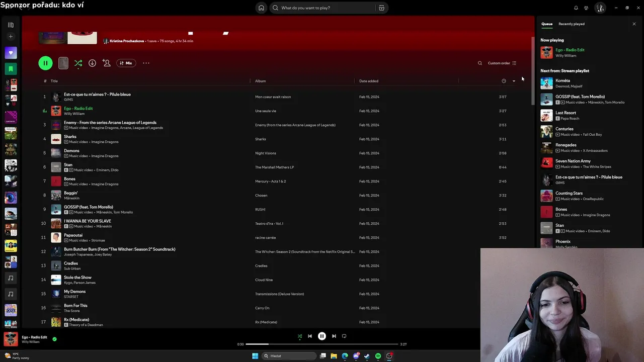This screenshot has width=644, height=362.
Task: Close the Queue side panel
Action: [634, 24]
